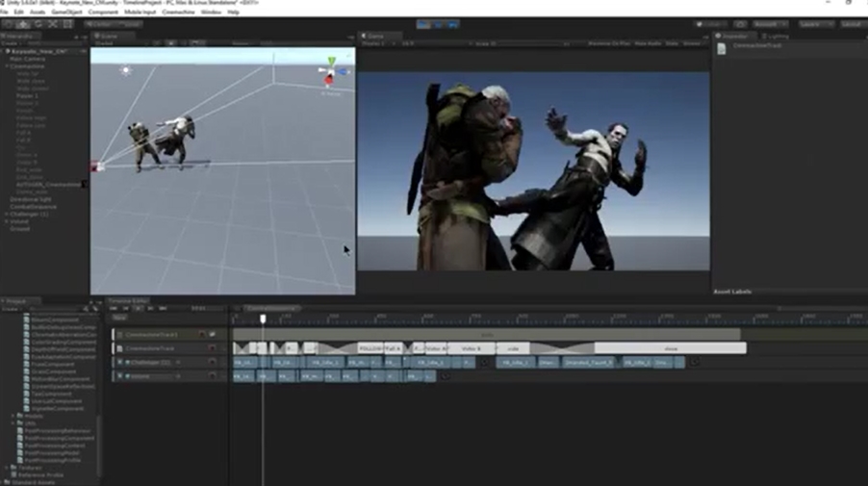The height and width of the screenshot is (486, 868).
Task: Click the scene orientation gizmo
Action: 332,72
